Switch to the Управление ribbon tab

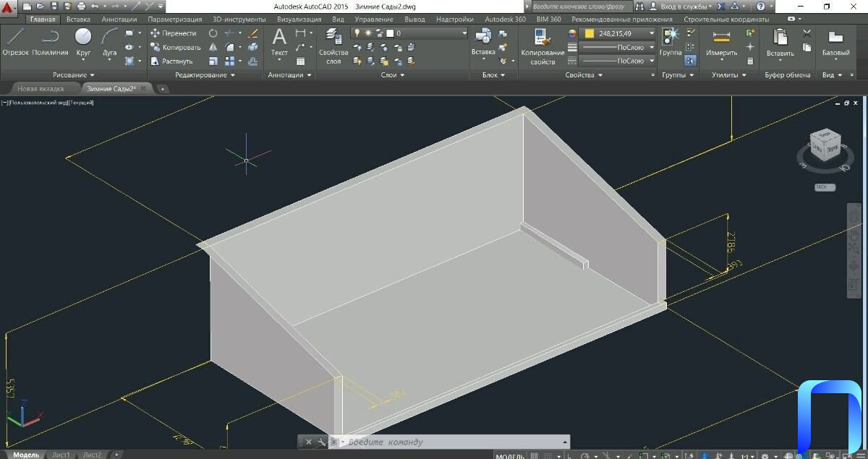[x=373, y=20]
